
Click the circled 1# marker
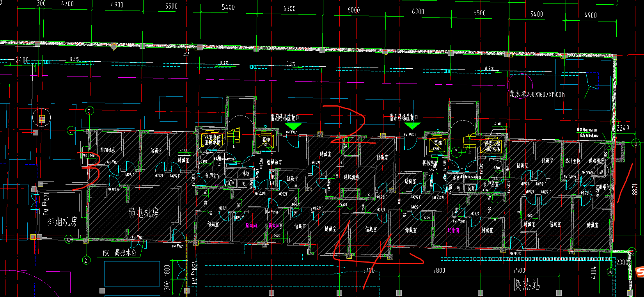pos(601,171)
